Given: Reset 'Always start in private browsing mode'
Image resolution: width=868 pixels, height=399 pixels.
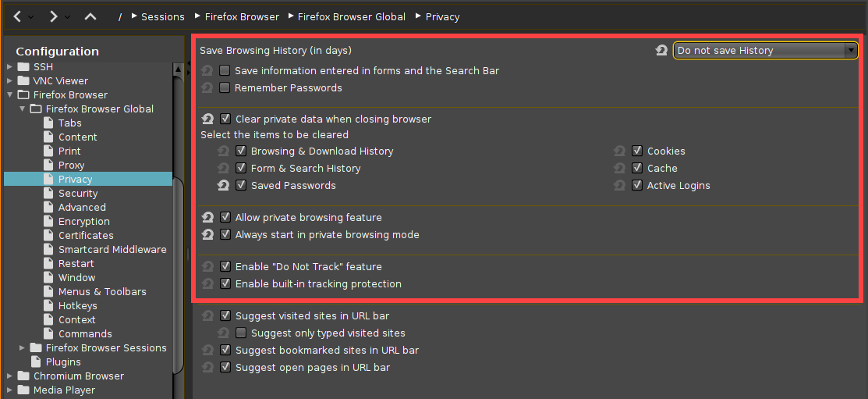Looking at the screenshot, I should point(207,235).
